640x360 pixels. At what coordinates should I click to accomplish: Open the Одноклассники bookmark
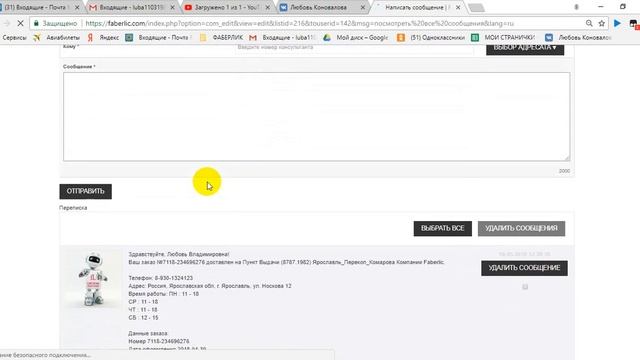tap(431, 38)
